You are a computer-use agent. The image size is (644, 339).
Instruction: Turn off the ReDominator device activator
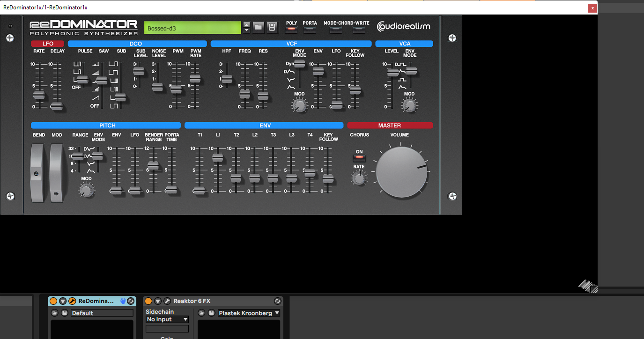click(x=53, y=301)
